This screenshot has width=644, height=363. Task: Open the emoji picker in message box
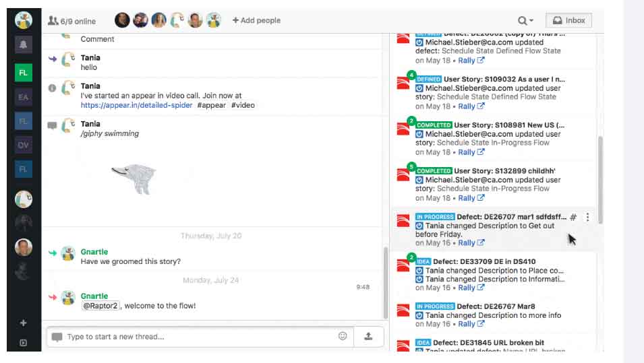click(343, 336)
